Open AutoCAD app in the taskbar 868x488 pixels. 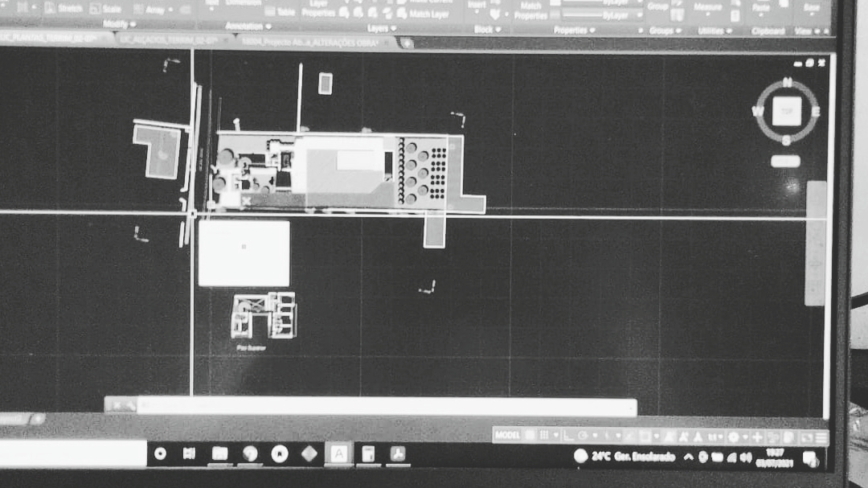point(339,454)
